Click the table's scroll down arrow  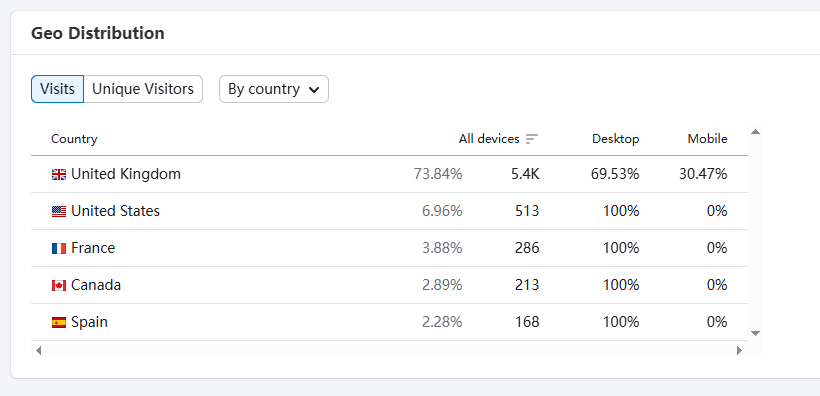point(755,333)
